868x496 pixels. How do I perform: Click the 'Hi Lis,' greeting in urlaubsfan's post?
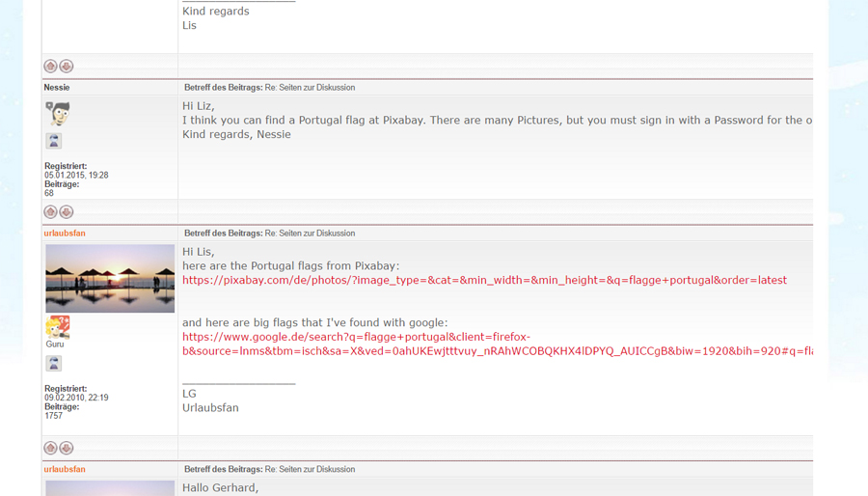[x=198, y=252]
